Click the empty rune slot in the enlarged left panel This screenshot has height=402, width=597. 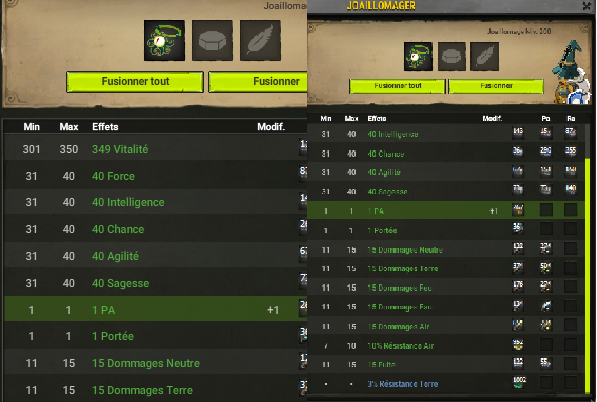(212, 41)
